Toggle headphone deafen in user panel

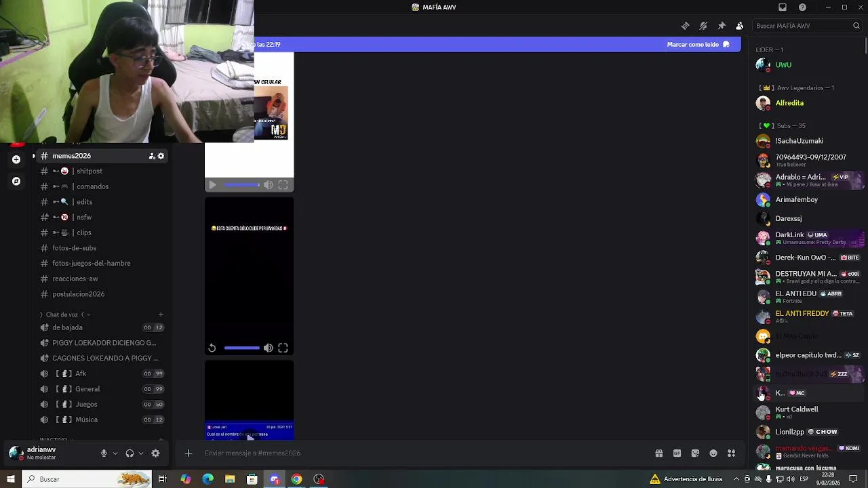[x=130, y=453]
